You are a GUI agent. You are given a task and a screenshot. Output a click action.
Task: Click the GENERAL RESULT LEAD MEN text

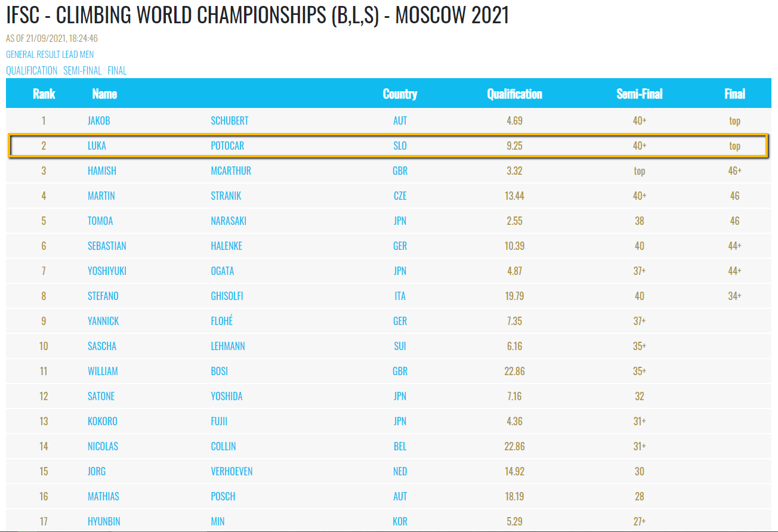tap(50, 54)
